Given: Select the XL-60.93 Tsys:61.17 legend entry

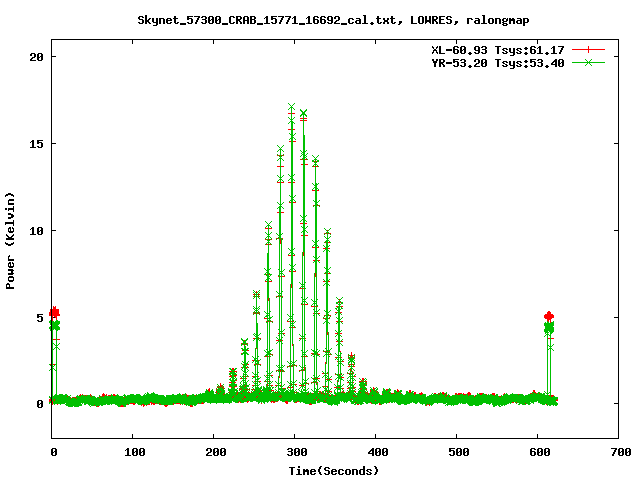Looking at the screenshot, I should (x=498, y=50).
